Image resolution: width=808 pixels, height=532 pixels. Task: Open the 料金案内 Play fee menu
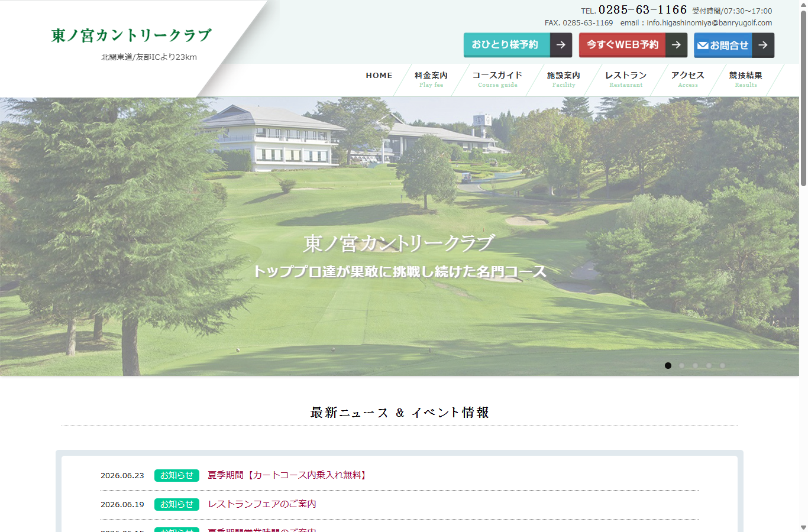coord(431,79)
